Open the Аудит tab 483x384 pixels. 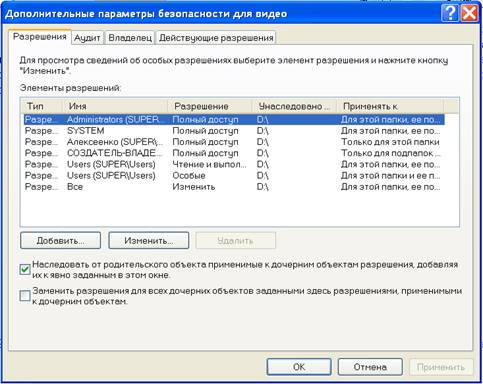coord(87,38)
